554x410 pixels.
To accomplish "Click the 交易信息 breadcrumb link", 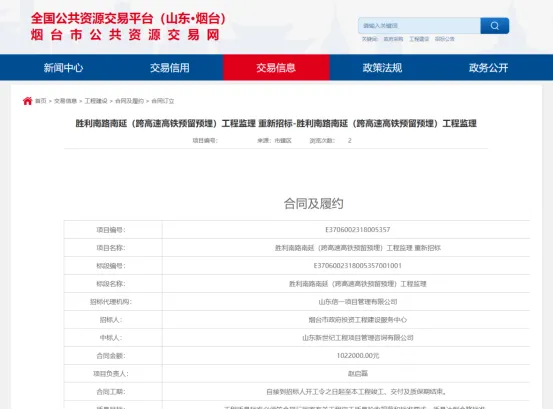I will click(65, 101).
